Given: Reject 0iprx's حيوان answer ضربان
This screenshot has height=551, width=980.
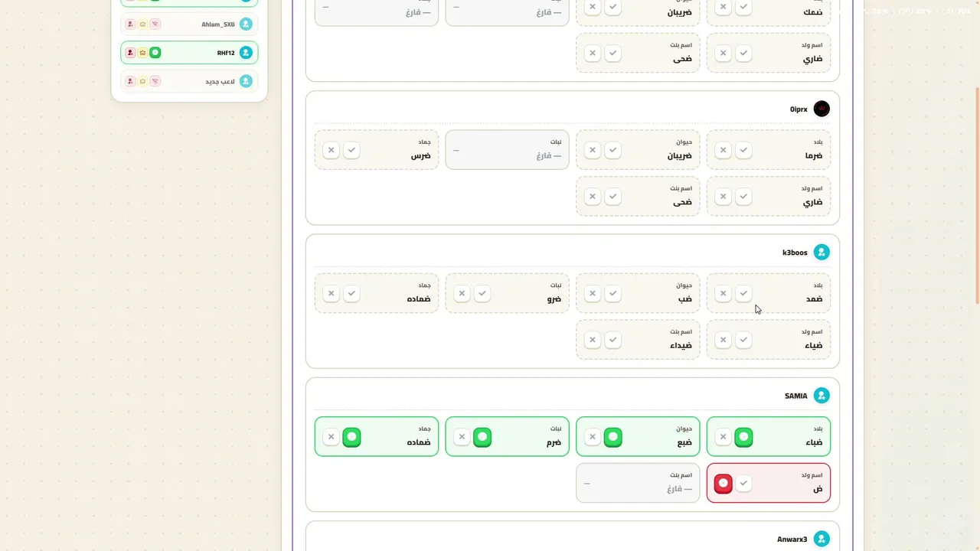Looking at the screenshot, I should 592,150.
